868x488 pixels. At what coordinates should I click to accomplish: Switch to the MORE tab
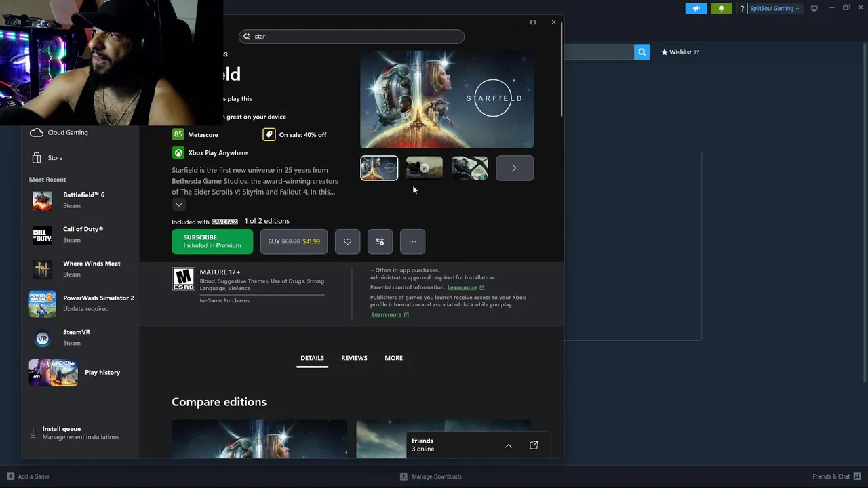(393, 358)
